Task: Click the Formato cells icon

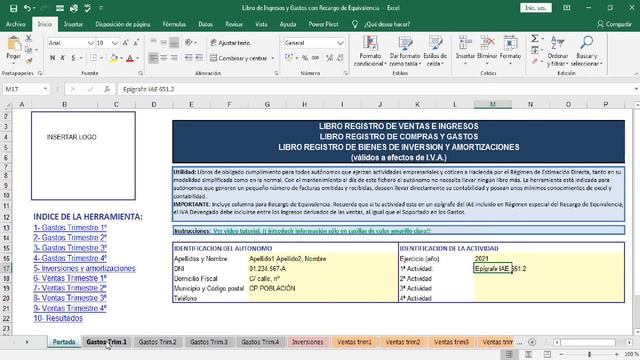Action: (x=510, y=43)
